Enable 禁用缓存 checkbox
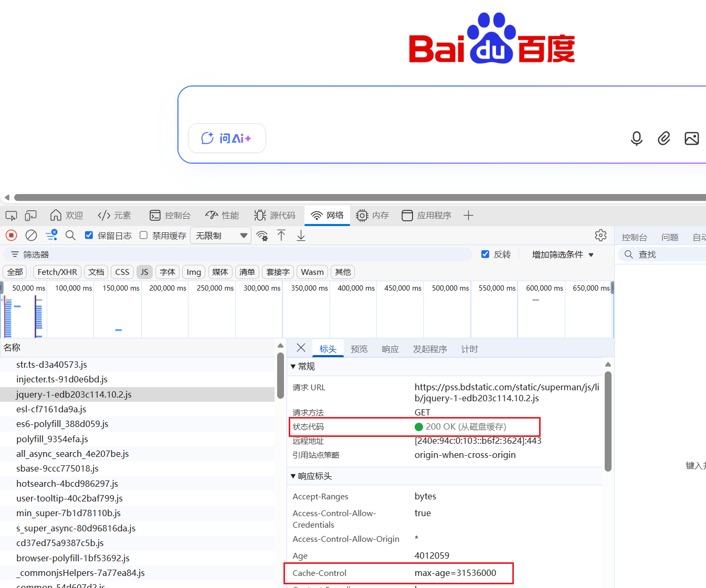The width and height of the screenshot is (706, 588). click(x=143, y=236)
